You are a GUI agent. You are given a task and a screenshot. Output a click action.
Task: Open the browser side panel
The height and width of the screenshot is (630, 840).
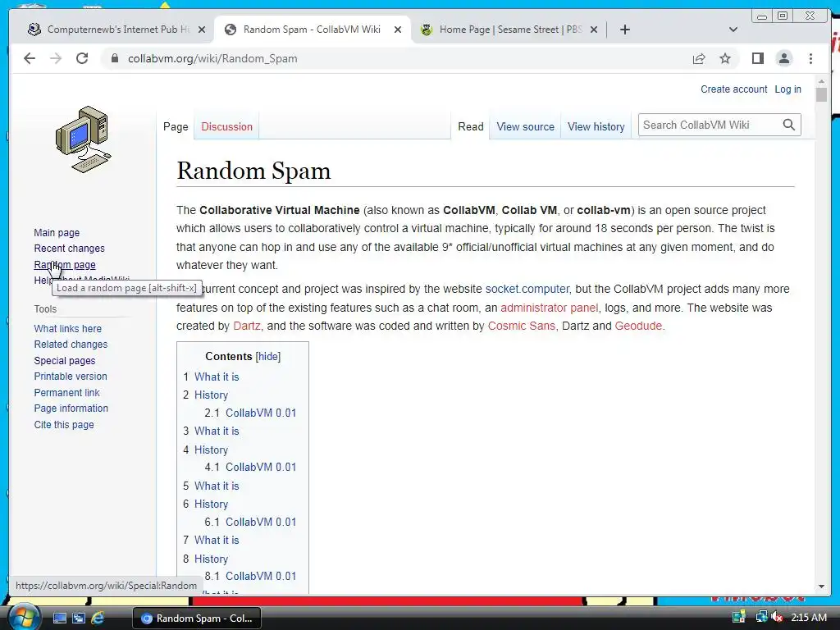pos(757,58)
